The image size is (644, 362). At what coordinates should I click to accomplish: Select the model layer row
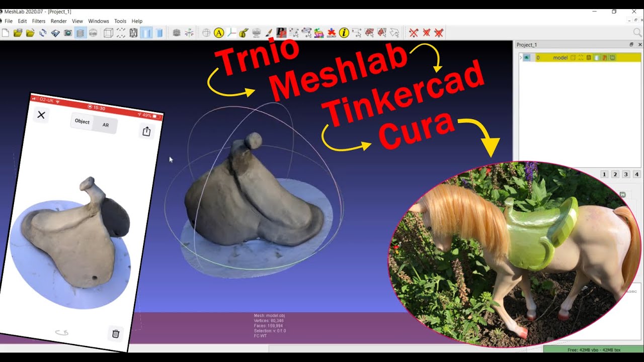(x=580, y=58)
